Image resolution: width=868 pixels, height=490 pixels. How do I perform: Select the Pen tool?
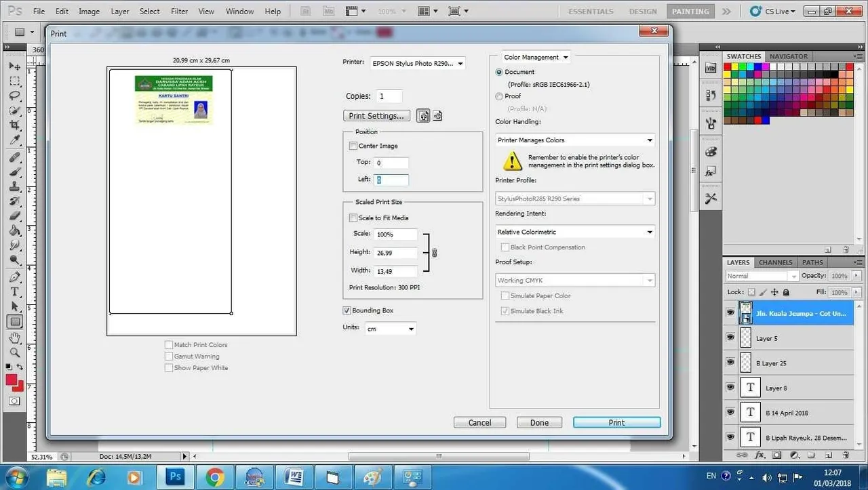(x=14, y=277)
